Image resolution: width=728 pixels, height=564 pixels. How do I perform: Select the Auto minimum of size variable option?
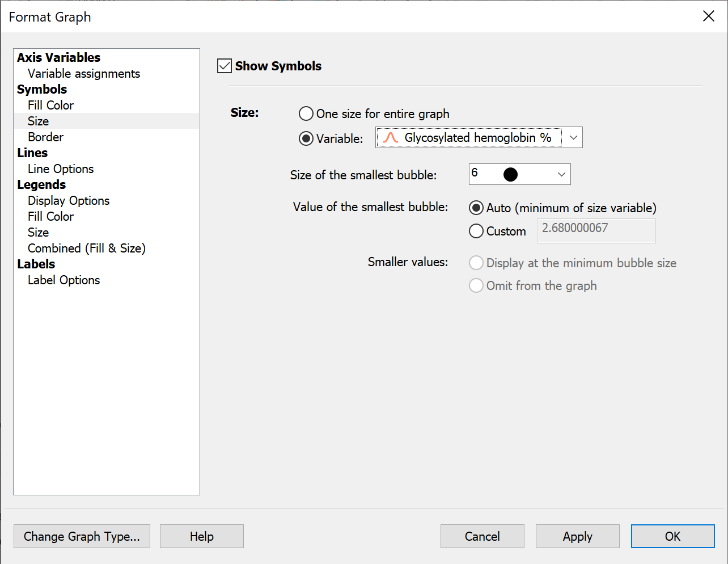coord(476,208)
